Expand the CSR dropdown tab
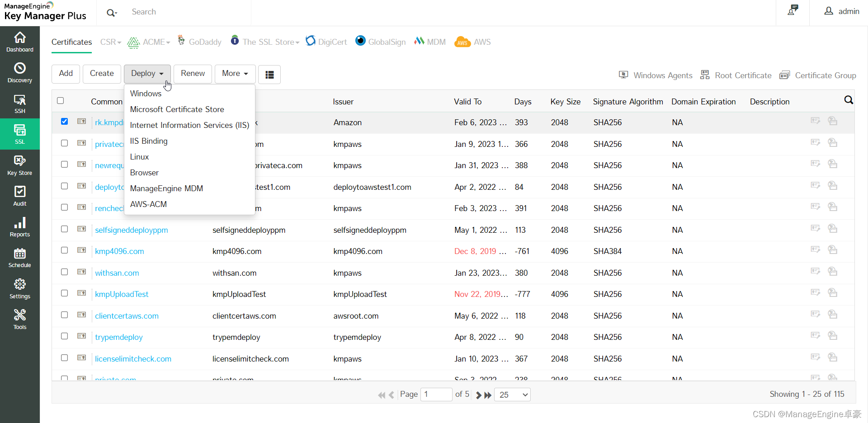 pos(111,42)
